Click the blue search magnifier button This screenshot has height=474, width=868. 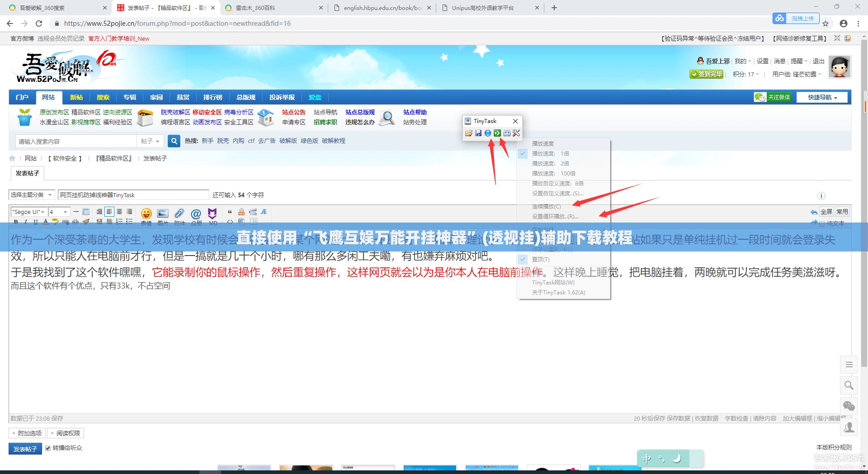(174, 141)
